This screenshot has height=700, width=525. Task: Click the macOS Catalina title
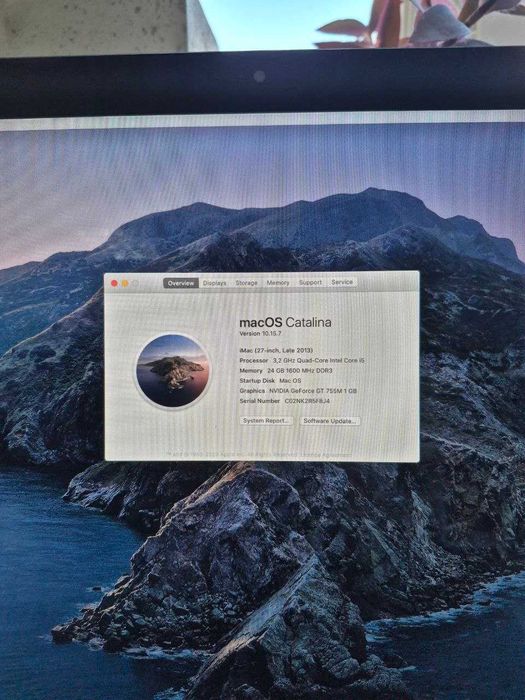tap(285, 322)
